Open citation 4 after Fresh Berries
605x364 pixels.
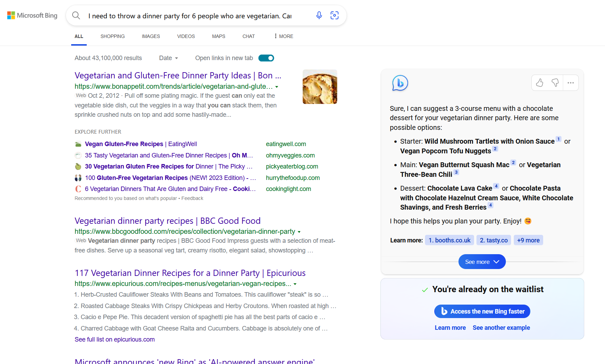490,205
